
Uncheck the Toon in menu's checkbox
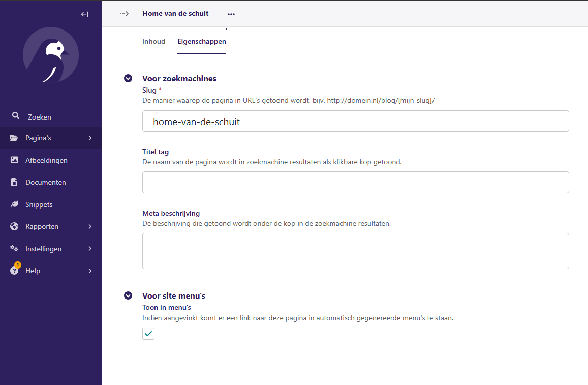(x=148, y=333)
